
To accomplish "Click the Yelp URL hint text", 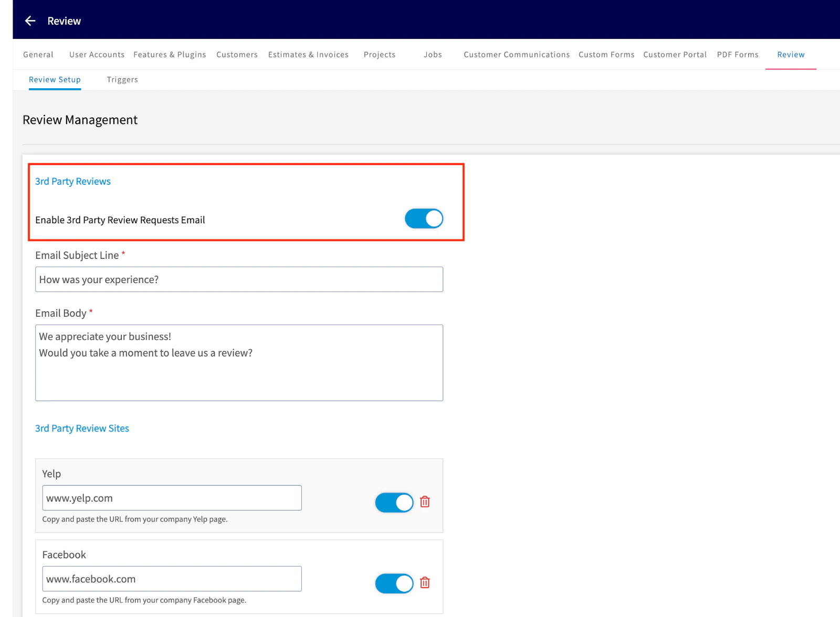I will tap(135, 519).
